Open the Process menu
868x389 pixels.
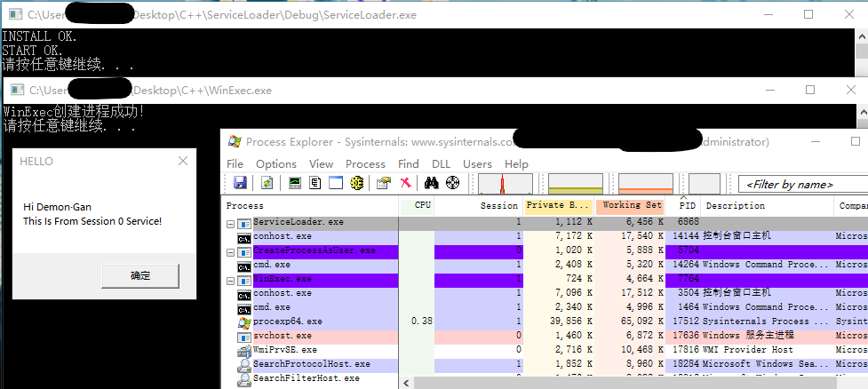click(x=365, y=163)
